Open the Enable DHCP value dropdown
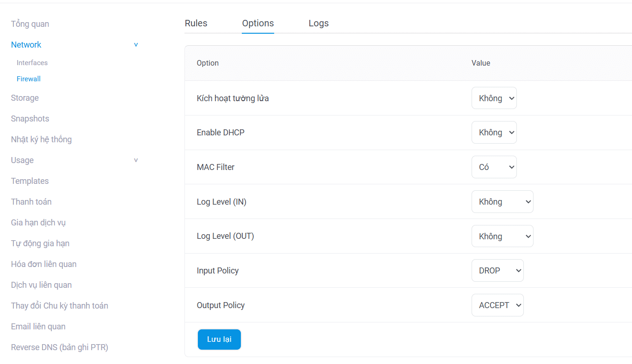This screenshot has width=632, height=364. coord(494,132)
